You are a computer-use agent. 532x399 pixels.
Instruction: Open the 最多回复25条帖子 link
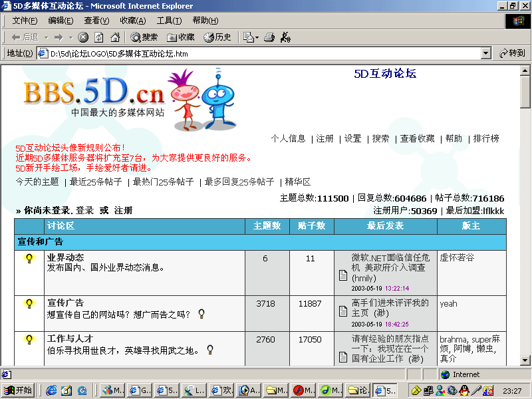239,182
